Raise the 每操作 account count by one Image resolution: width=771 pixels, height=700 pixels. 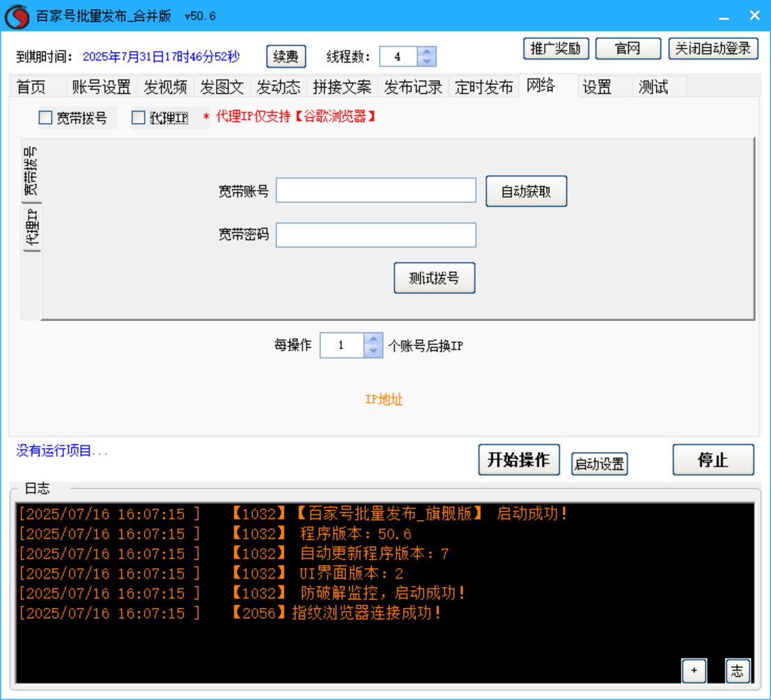tap(374, 339)
